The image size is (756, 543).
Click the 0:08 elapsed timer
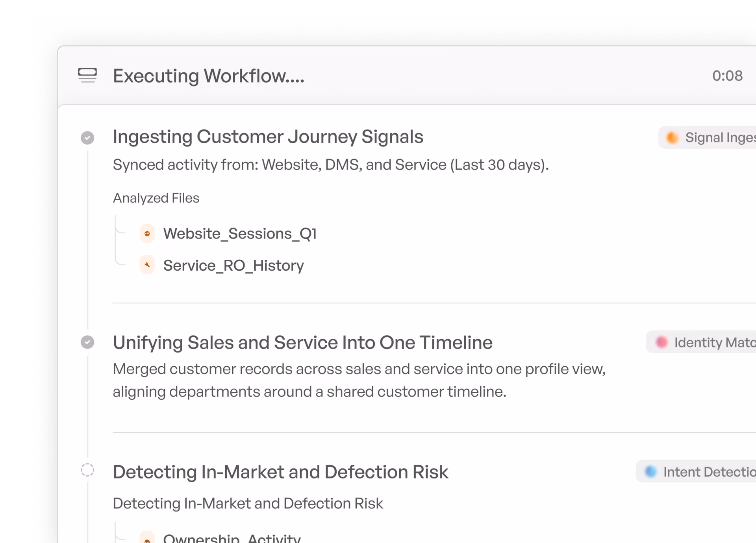[728, 76]
